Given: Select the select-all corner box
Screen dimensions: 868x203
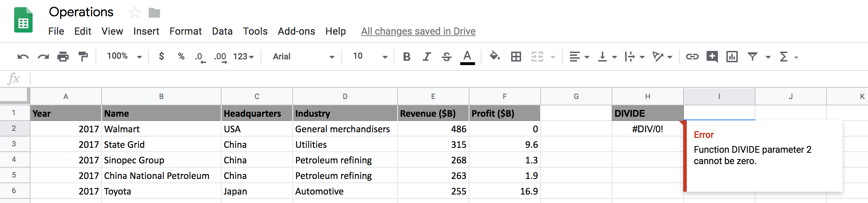Looking at the screenshot, I should coord(14,95).
